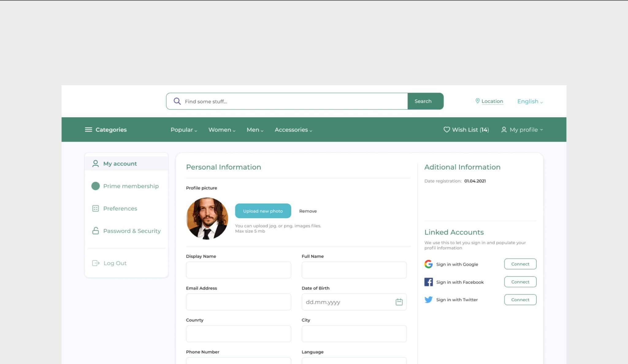The image size is (628, 364).
Task: Click the Email Address input field
Action: (x=238, y=302)
